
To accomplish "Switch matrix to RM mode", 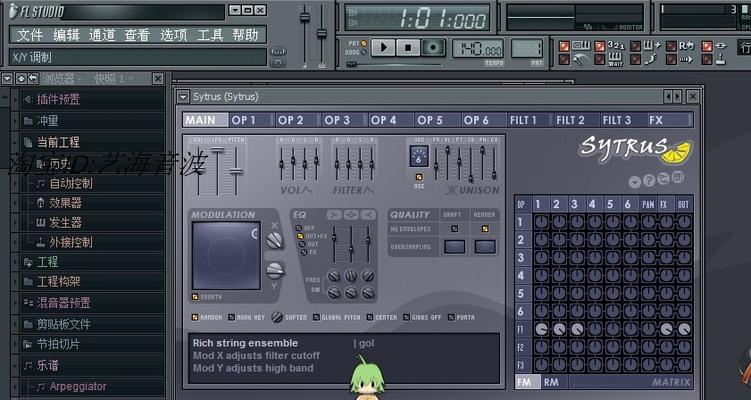I will point(551,382).
